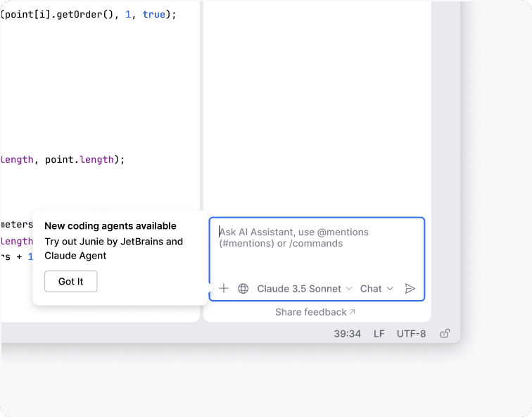Click the 'New coding agents available' heading
Screen dimensions: 532x417
(x=110, y=226)
